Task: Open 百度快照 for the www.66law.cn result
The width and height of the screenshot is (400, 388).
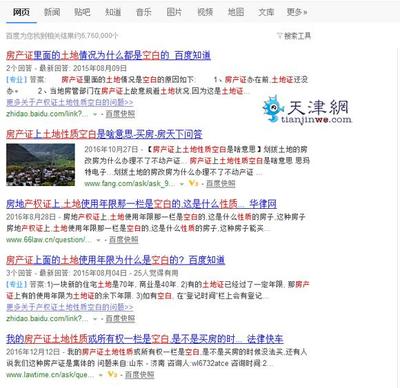Action: (x=124, y=240)
